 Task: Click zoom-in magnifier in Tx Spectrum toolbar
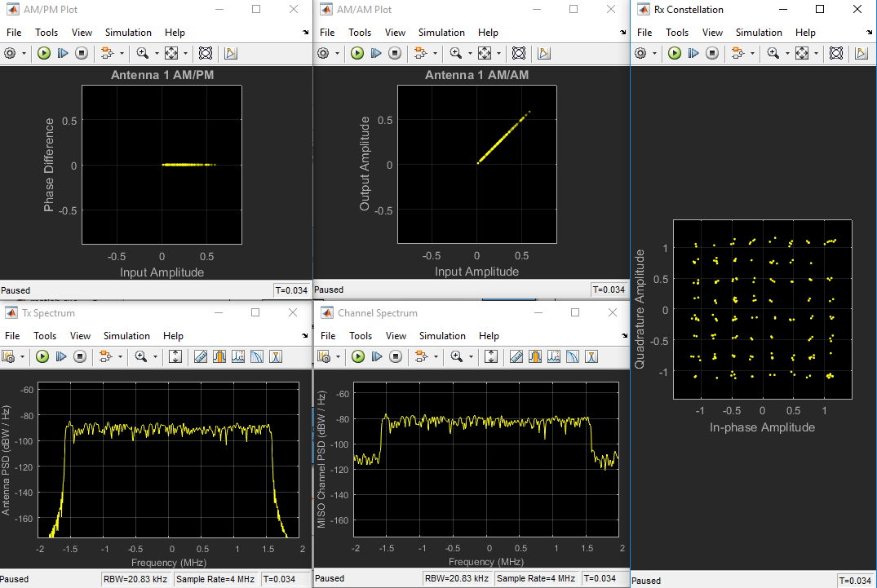click(140, 356)
